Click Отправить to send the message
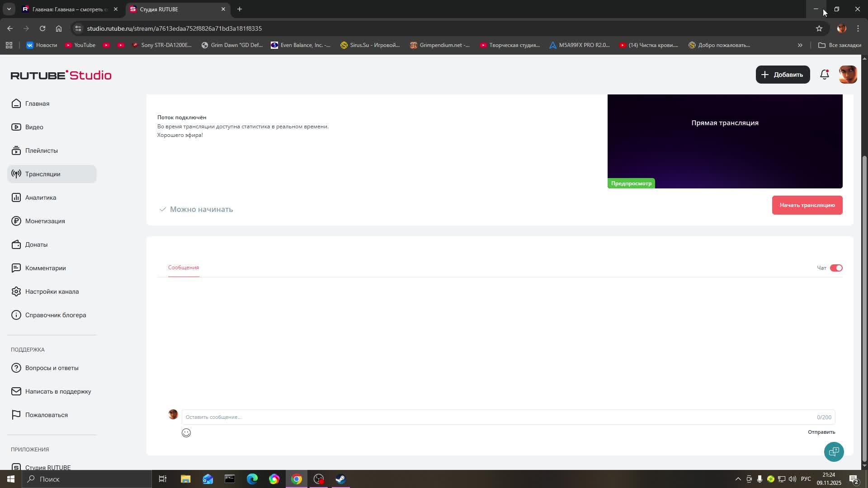This screenshot has height=488, width=868. click(821, 432)
